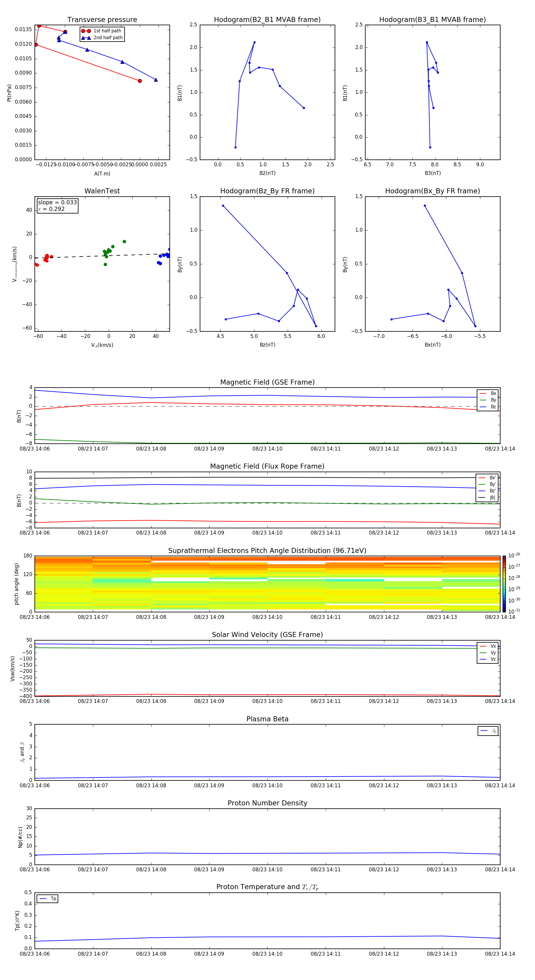Click the peak point of the B3_B1 hodogram
This screenshot has height=980, width=535.
click(427, 42)
